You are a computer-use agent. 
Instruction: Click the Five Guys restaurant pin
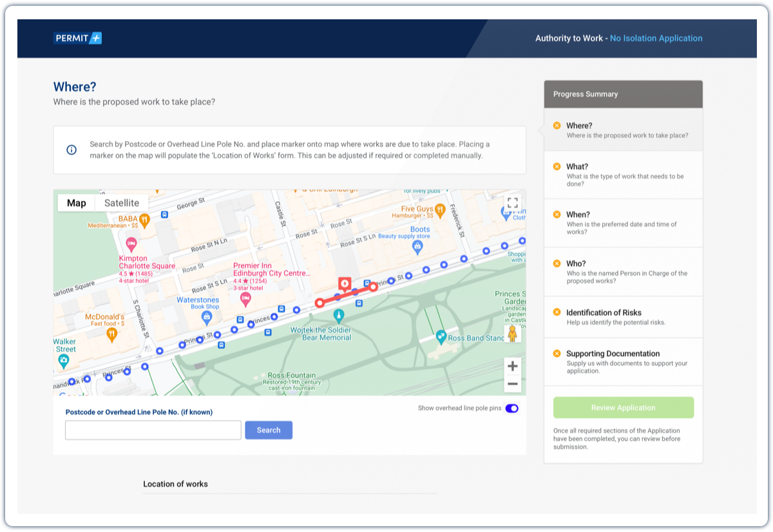click(x=440, y=209)
